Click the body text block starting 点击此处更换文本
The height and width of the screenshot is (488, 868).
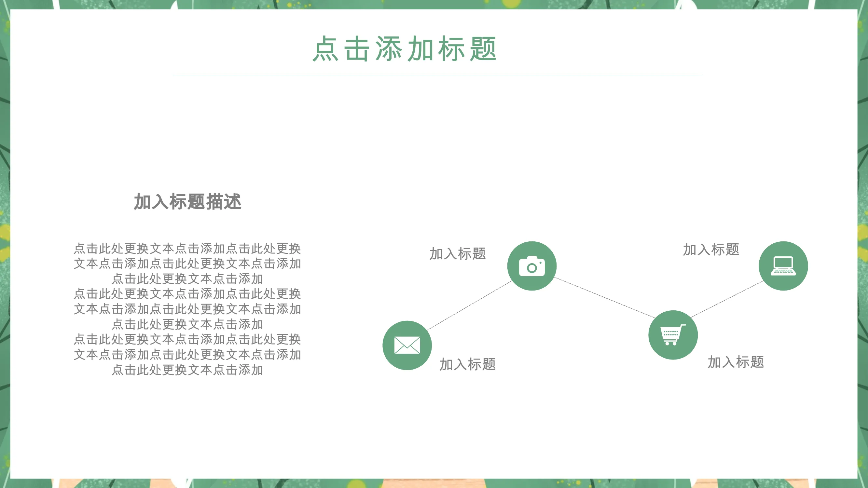pyautogui.click(x=187, y=309)
